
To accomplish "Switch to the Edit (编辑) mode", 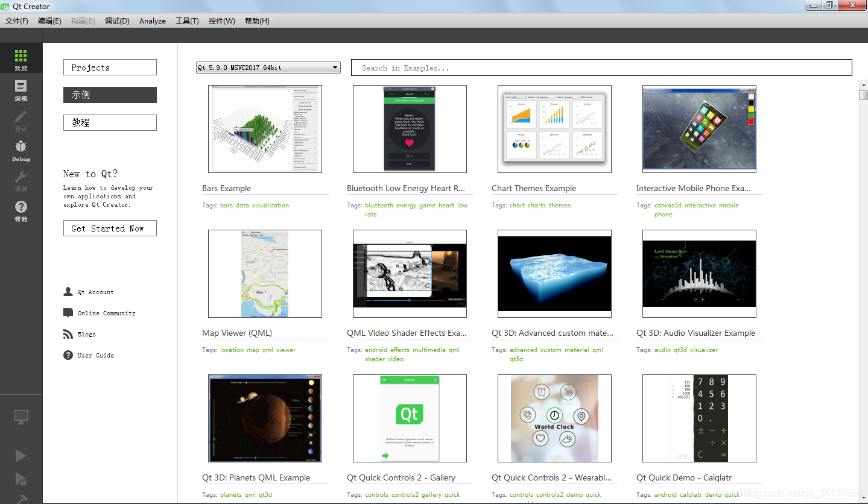I will click(x=21, y=90).
